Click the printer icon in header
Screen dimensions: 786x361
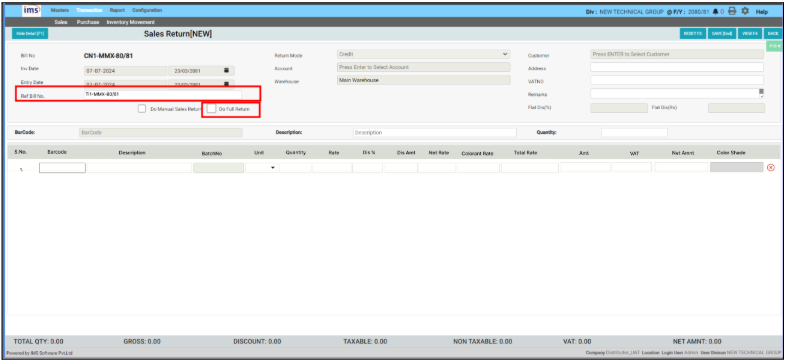click(x=732, y=11)
